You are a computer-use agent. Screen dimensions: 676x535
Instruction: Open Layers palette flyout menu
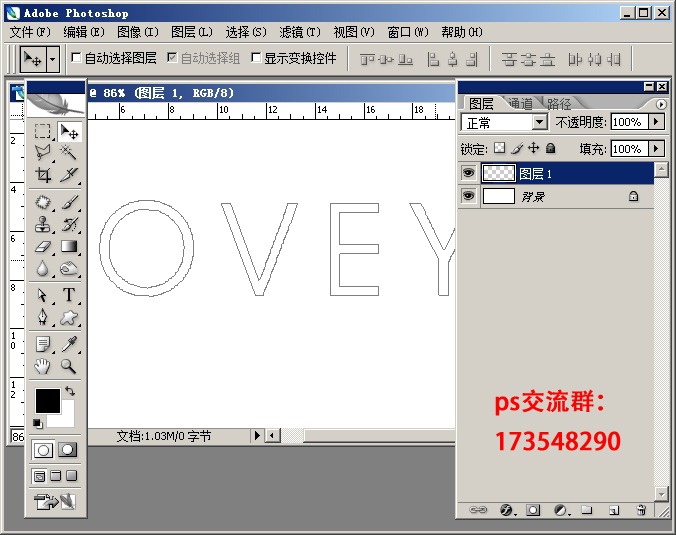click(660, 104)
